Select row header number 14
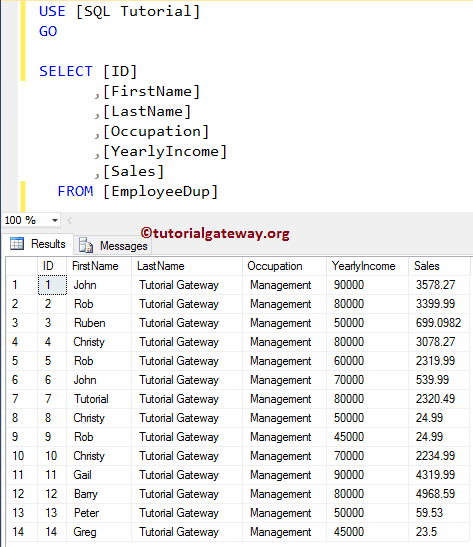This screenshot has width=473, height=547. [22, 532]
